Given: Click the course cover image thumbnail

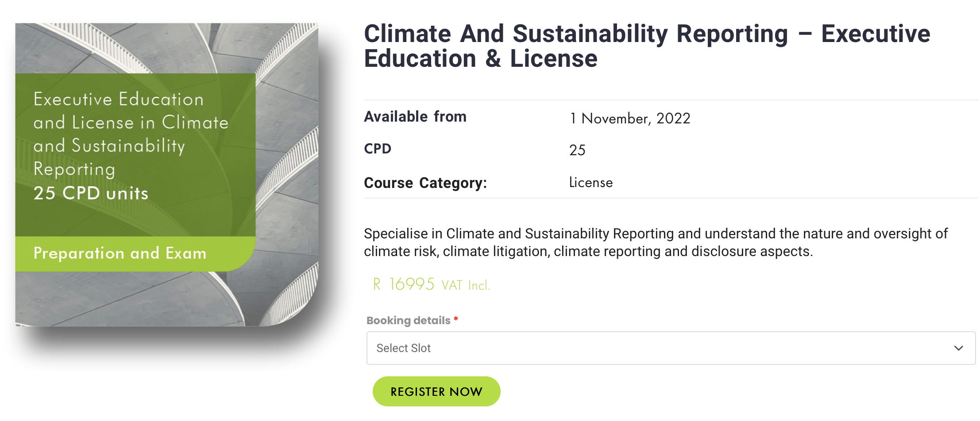Looking at the screenshot, I should point(166,175).
